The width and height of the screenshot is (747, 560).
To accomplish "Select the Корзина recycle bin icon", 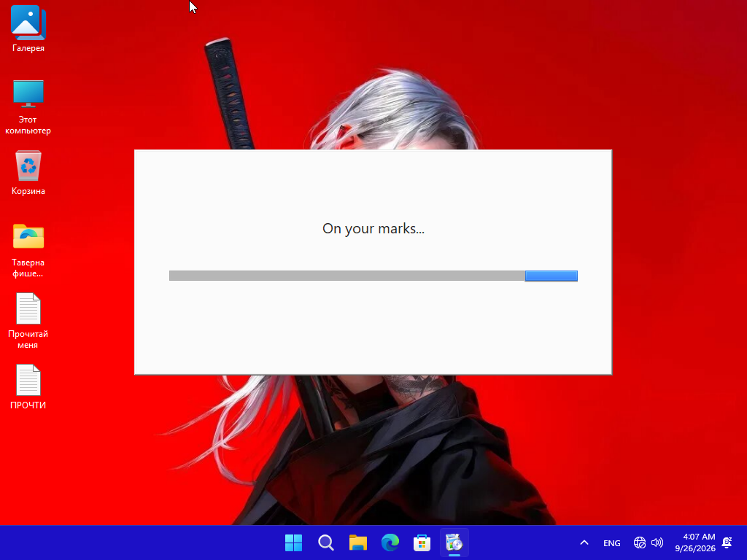I will pos(28,172).
